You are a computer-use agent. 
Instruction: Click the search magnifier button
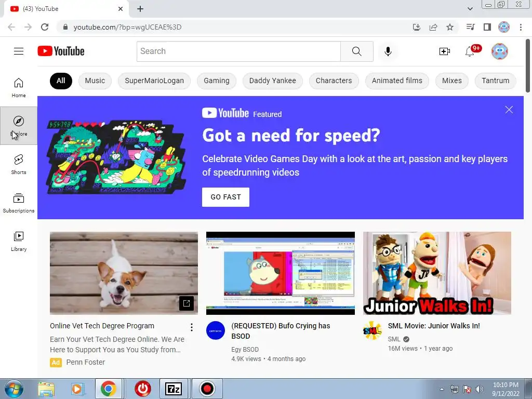(356, 51)
